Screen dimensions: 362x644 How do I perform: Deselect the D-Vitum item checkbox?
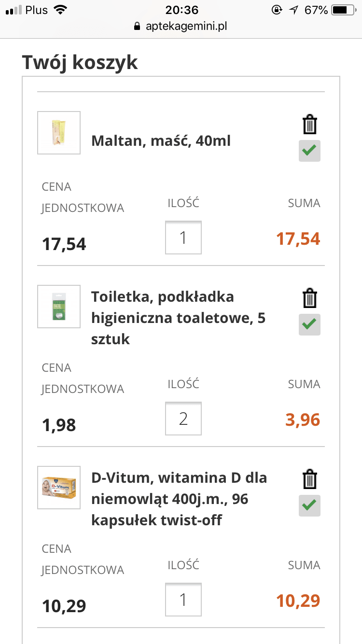pos(309,505)
